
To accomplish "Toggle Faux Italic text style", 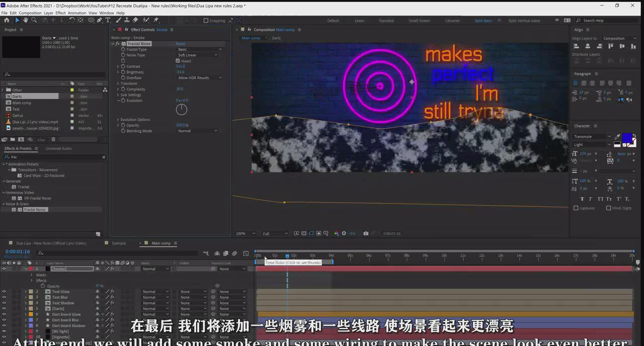I will click(x=592, y=199).
